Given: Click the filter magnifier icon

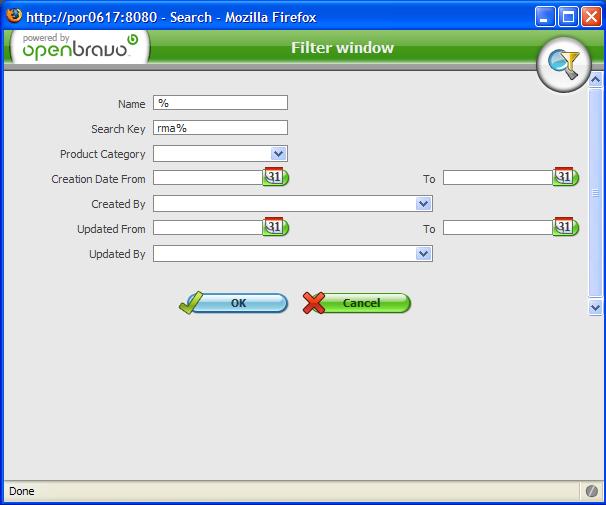Looking at the screenshot, I should coord(564,65).
